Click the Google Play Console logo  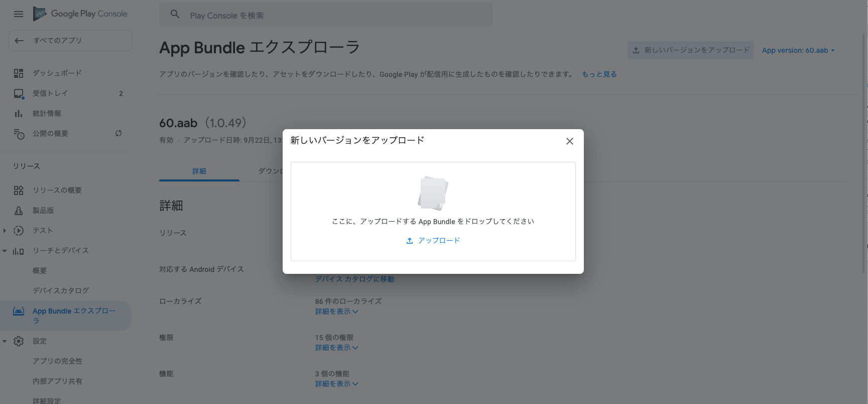click(x=80, y=14)
